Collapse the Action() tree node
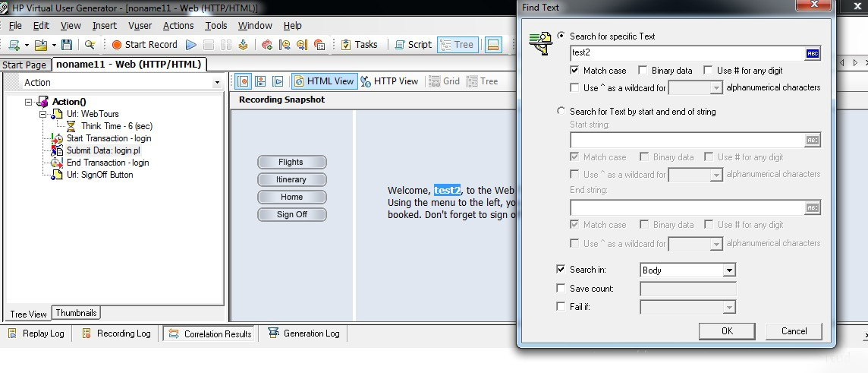Screen dimensions: 868x373 point(29,103)
